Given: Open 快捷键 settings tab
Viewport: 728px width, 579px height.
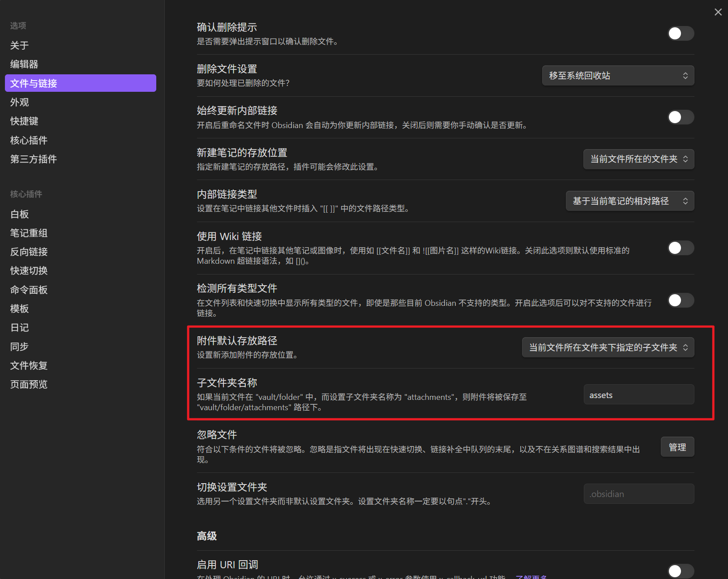Looking at the screenshot, I should [81, 121].
